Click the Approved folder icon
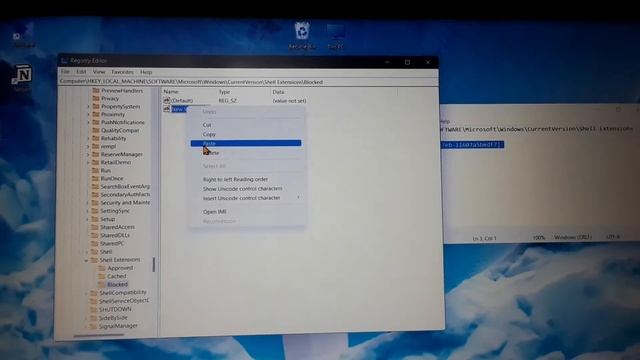 (x=102, y=268)
